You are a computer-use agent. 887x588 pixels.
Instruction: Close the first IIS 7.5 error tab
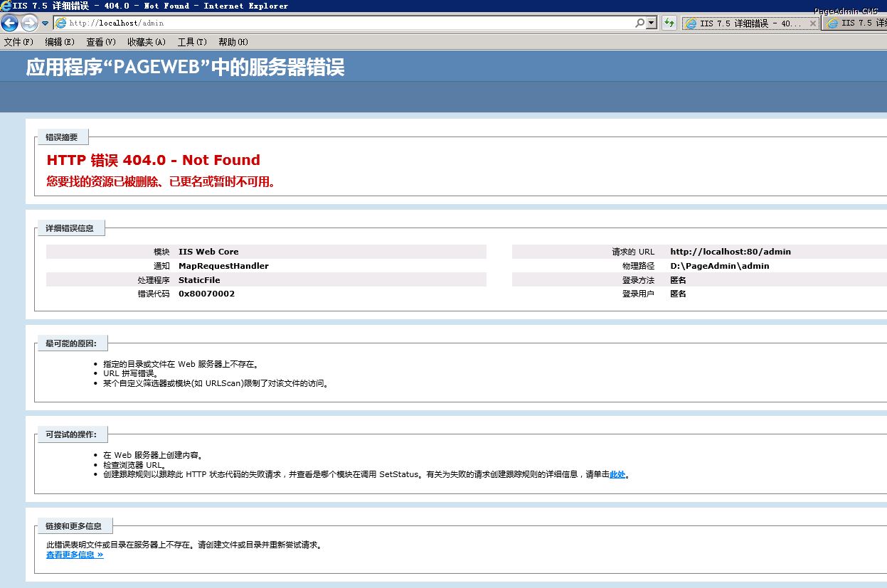point(813,23)
